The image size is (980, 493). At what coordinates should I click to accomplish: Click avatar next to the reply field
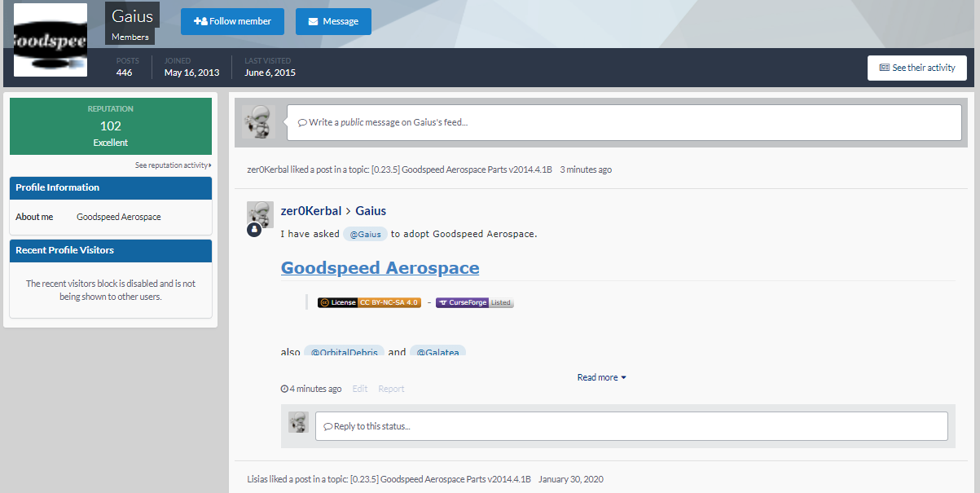click(x=298, y=422)
